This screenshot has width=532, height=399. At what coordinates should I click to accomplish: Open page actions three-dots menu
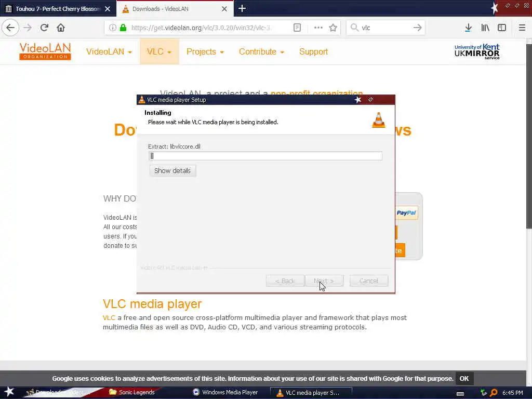318,28
